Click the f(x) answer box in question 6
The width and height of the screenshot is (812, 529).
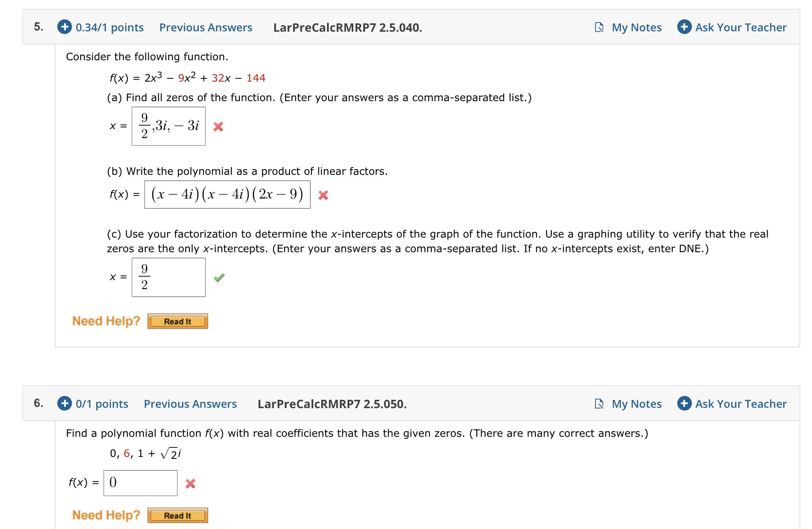[141, 483]
